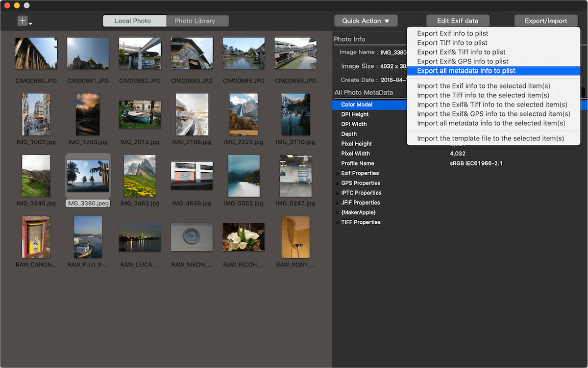Select the IMG_3110.jpg thumbnail

click(x=295, y=114)
